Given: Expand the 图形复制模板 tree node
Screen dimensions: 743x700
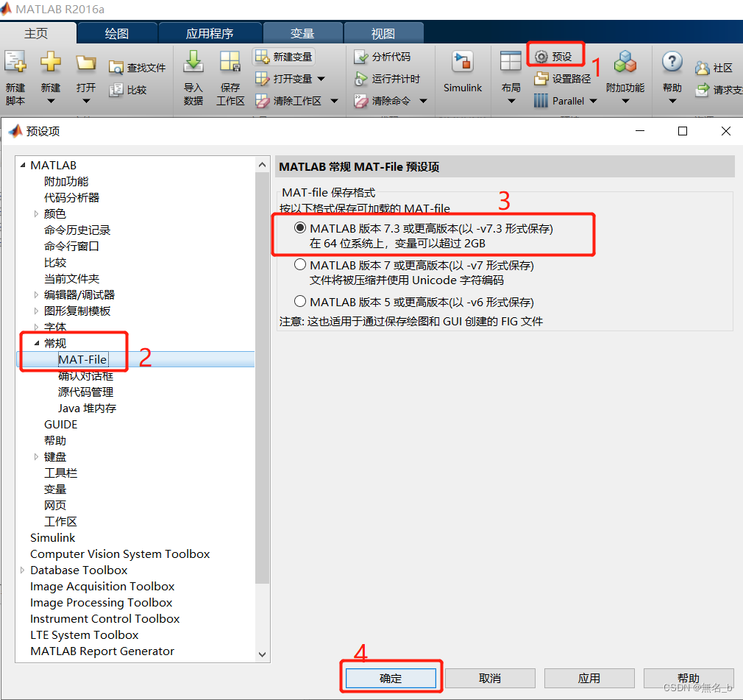Looking at the screenshot, I should (x=36, y=311).
